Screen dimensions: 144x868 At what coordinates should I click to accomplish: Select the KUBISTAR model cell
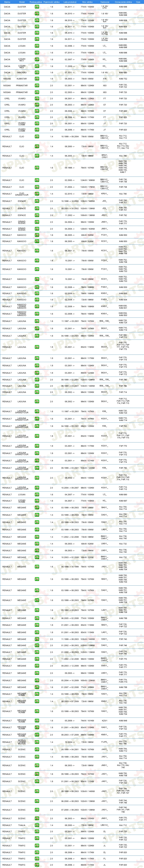22,79
